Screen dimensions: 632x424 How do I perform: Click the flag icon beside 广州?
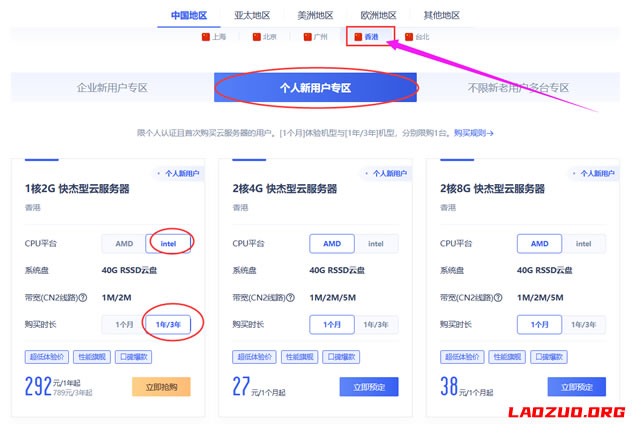coord(308,37)
